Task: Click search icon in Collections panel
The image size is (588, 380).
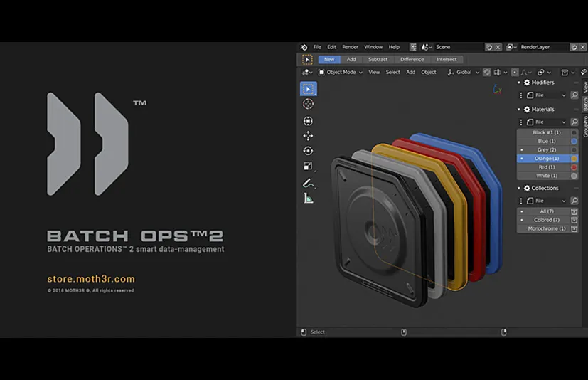Action: pyautogui.click(x=574, y=201)
